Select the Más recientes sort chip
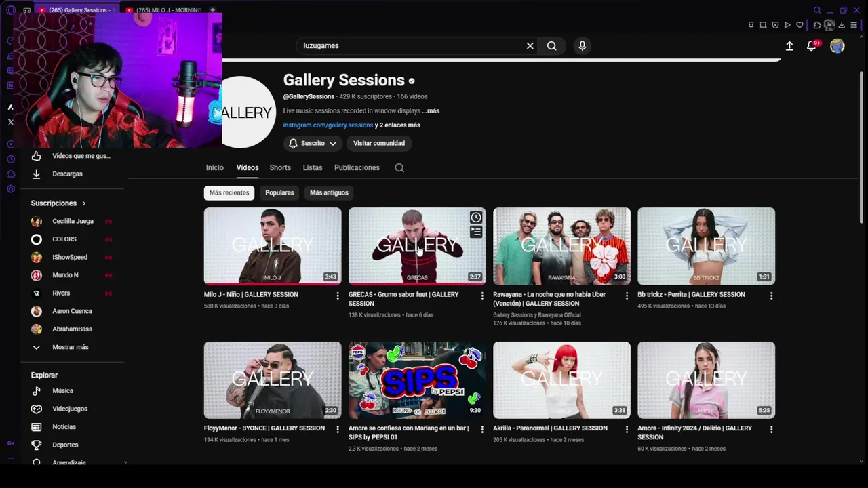The height and width of the screenshot is (488, 868). (x=229, y=192)
